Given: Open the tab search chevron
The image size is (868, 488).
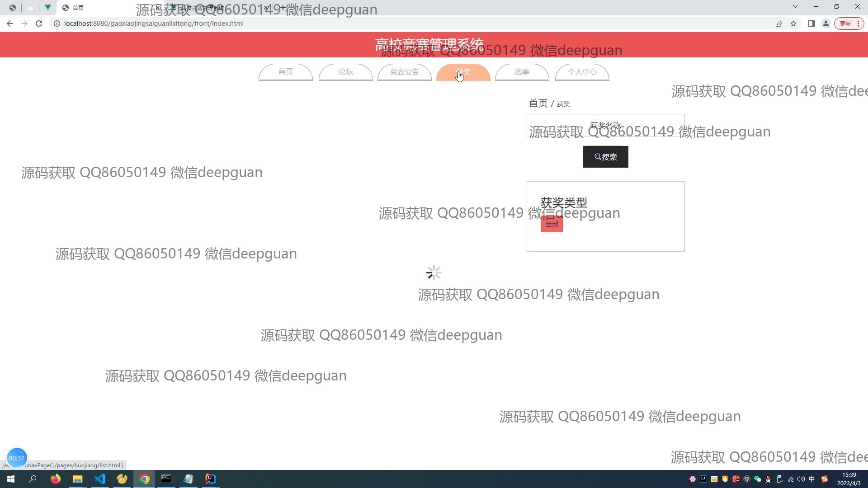Looking at the screenshot, I should pyautogui.click(x=795, y=7).
